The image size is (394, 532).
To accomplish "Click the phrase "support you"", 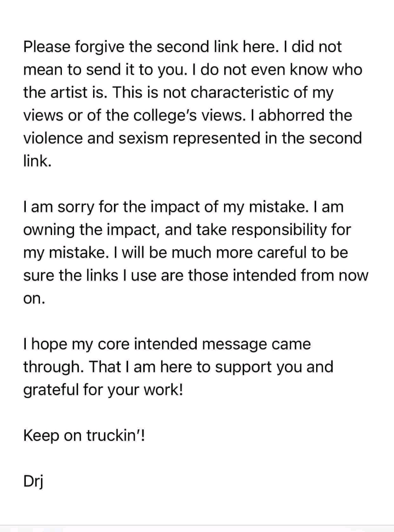I will tap(271, 367).
